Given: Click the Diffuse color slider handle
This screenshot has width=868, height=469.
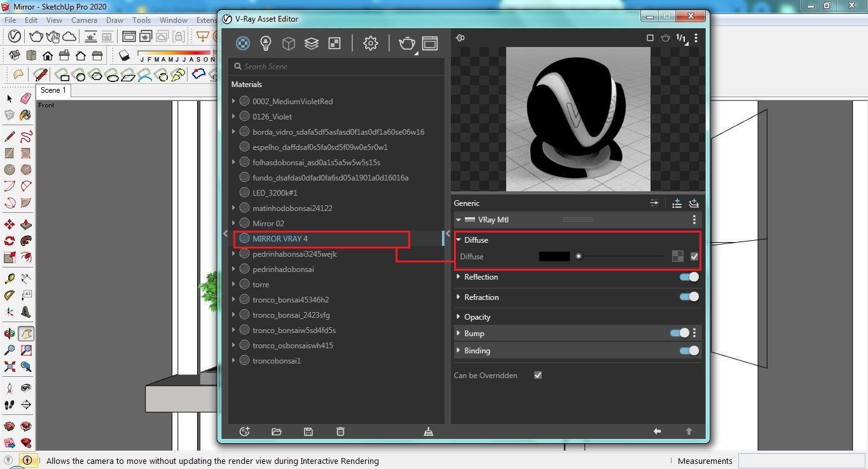Looking at the screenshot, I should point(579,257).
